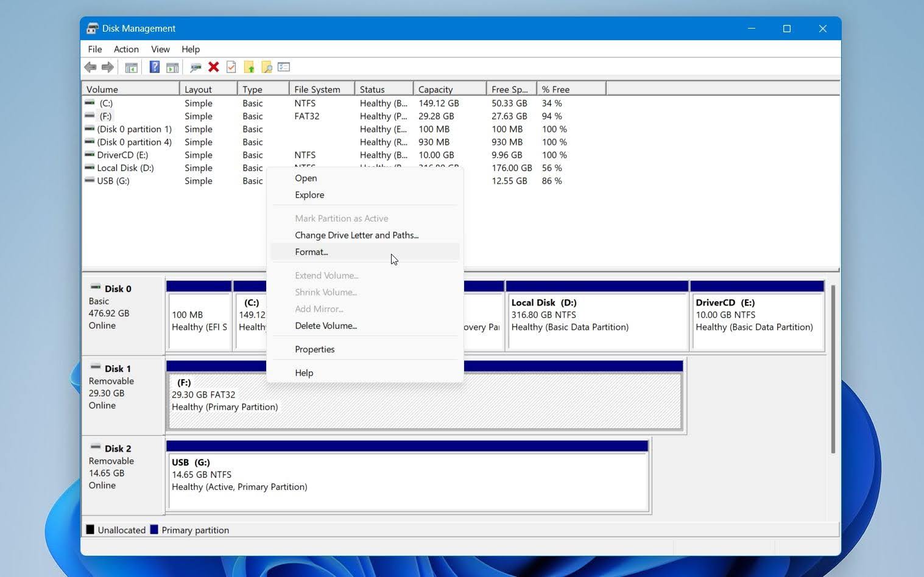Sort by the Status column header
Screen dimensions: 924x577
384,89
